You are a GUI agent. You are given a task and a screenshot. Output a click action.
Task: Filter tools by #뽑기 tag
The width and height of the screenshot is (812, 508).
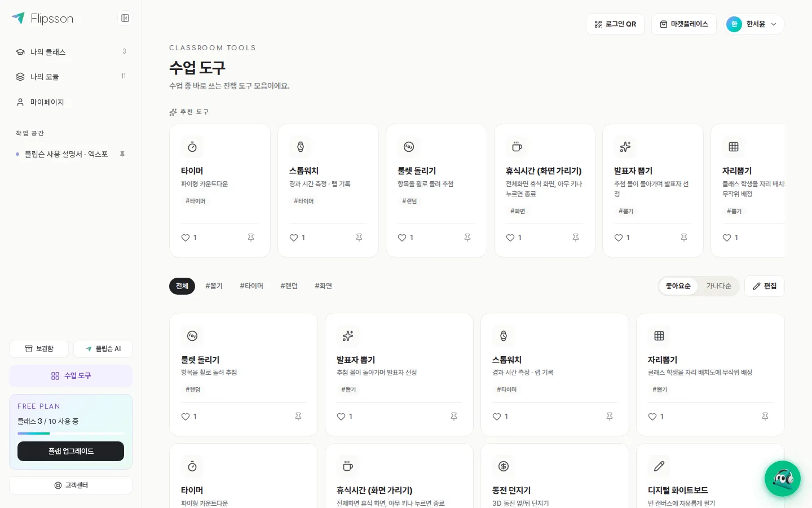point(214,286)
